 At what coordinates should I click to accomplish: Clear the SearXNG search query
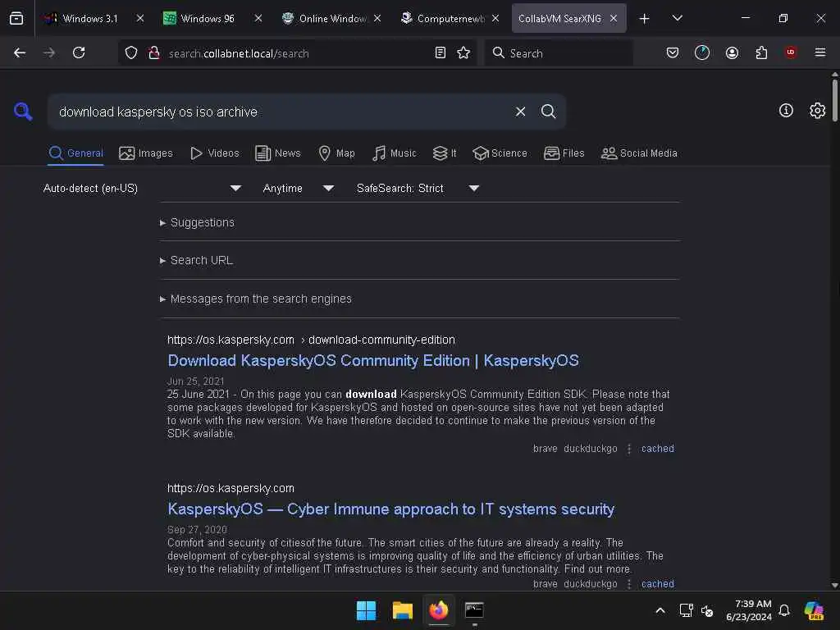(x=520, y=112)
